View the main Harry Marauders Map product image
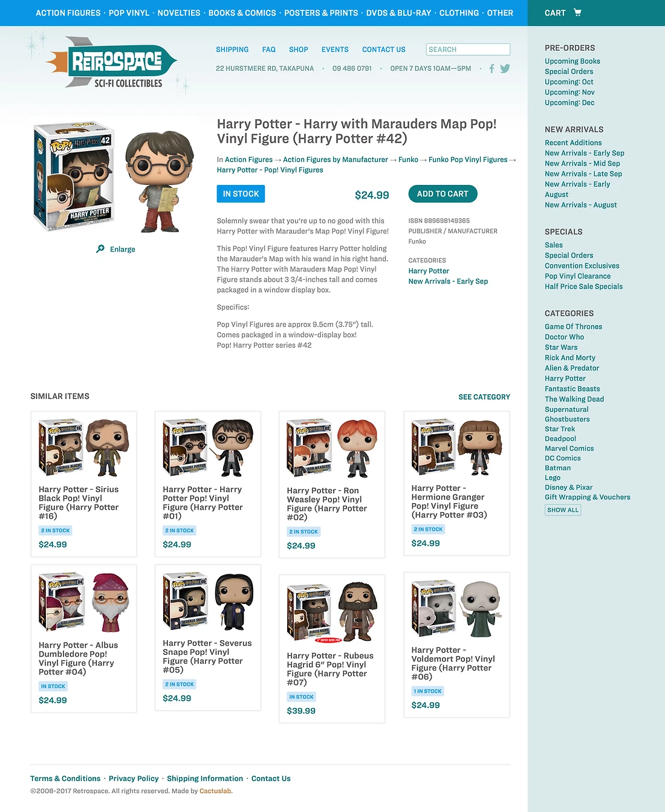Viewport: 665px width, 812px height. tap(115, 177)
